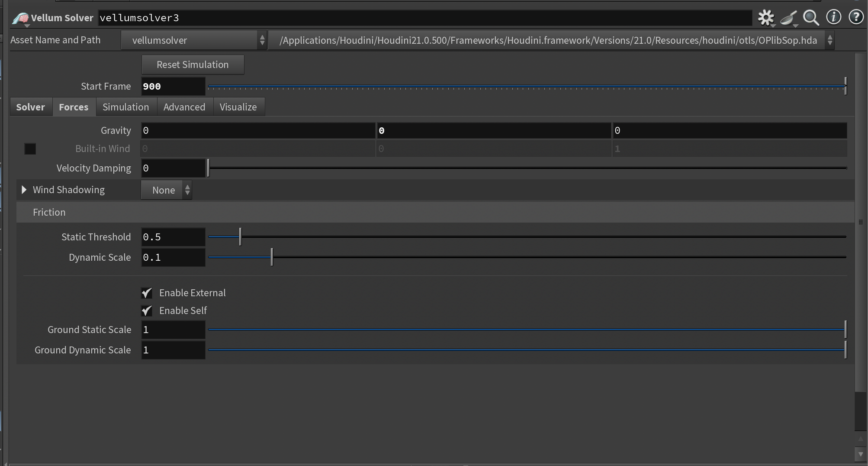
Task: Switch to the Simulation tab
Action: point(125,107)
